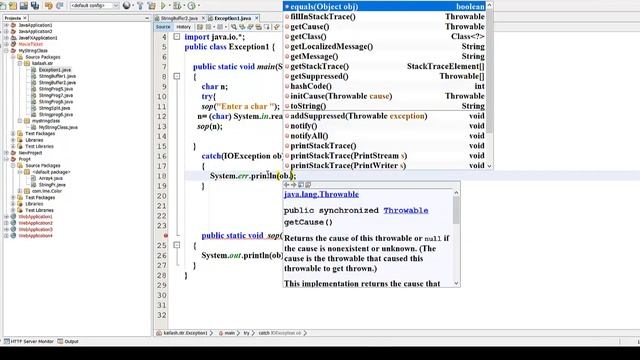Select toString() from completion list
This screenshot has height=360, width=640.
point(385,106)
